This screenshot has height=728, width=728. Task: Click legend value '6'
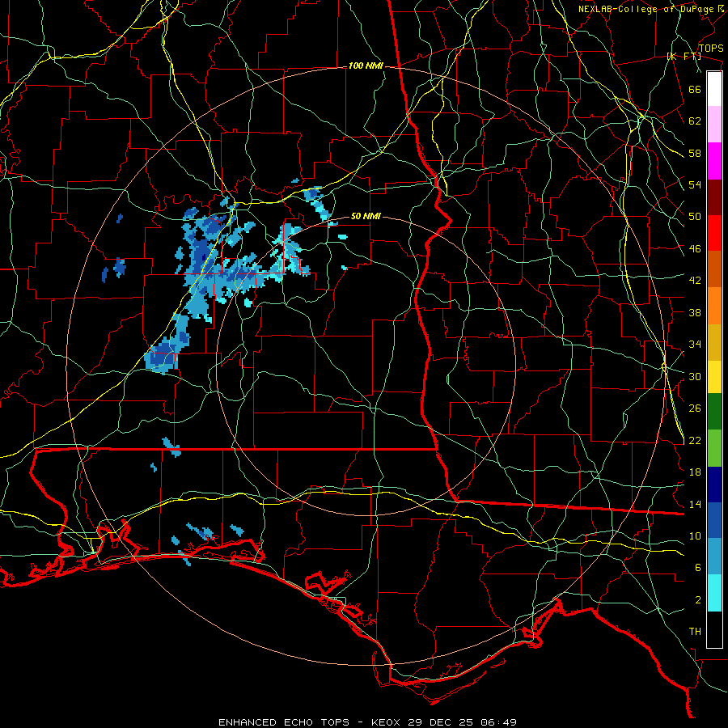(x=698, y=568)
